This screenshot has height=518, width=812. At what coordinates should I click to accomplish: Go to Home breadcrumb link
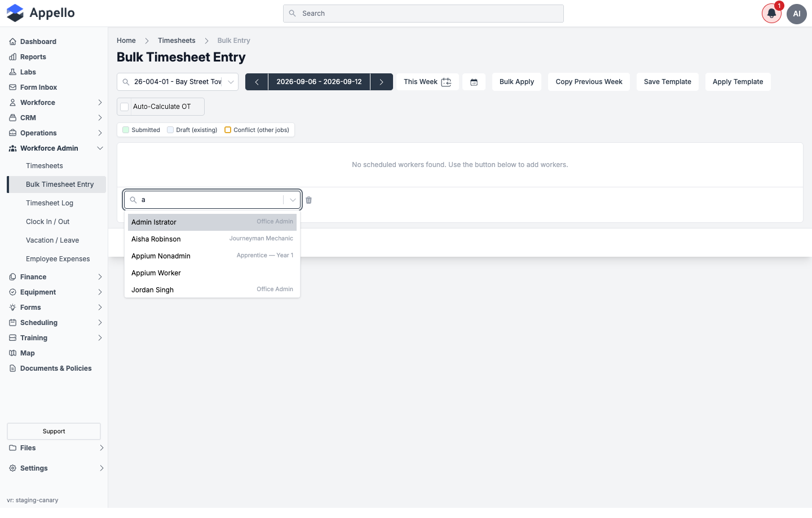(x=126, y=41)
